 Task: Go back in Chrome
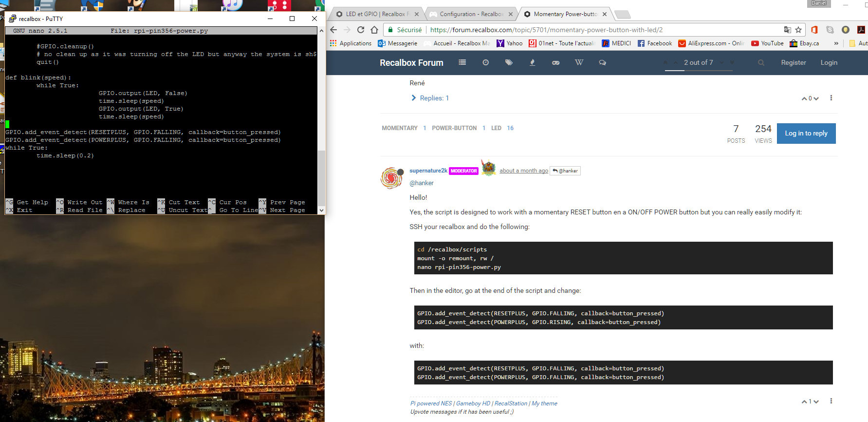click(333, 30)
